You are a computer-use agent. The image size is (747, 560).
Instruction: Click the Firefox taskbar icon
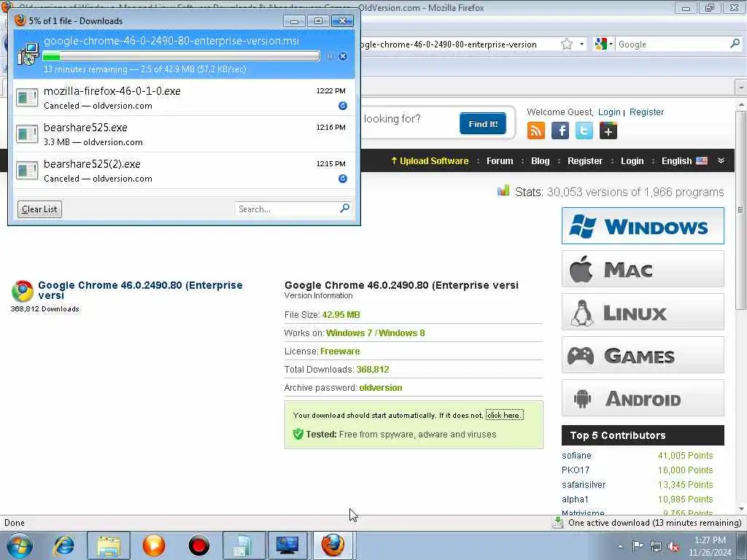(x=333, y=545)
